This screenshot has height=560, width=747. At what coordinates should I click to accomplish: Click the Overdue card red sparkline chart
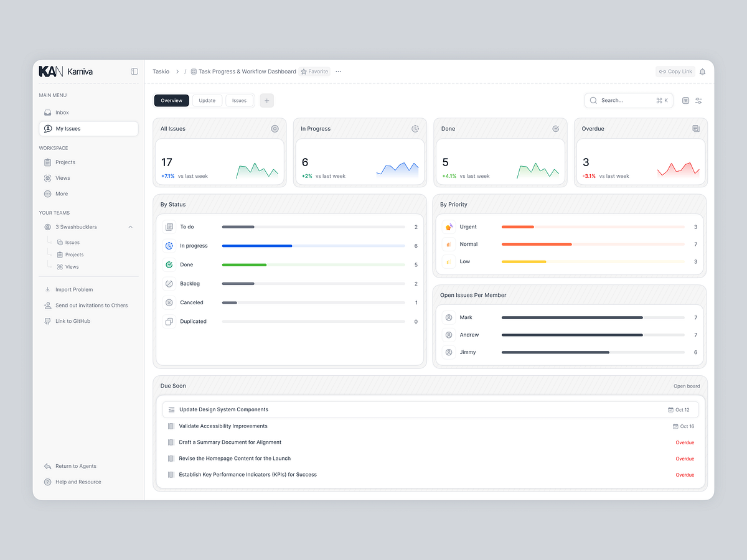point(679,170)
